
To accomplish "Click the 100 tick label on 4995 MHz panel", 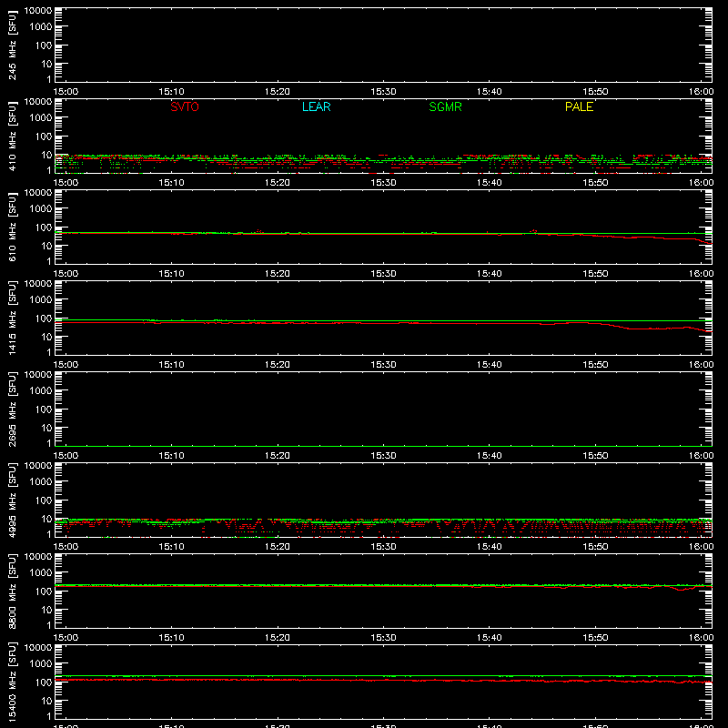I will click(x=44, y=500).
